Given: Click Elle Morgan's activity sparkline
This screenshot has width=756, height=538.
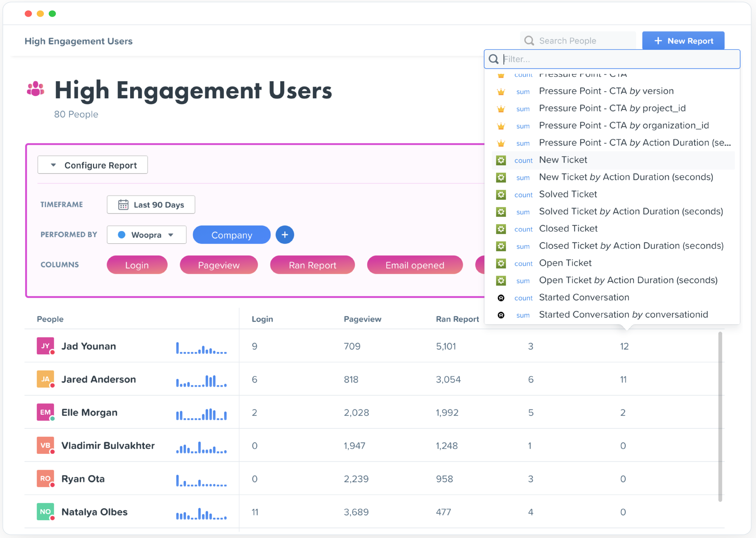Looking at the screenshot, I should point(201,414).
